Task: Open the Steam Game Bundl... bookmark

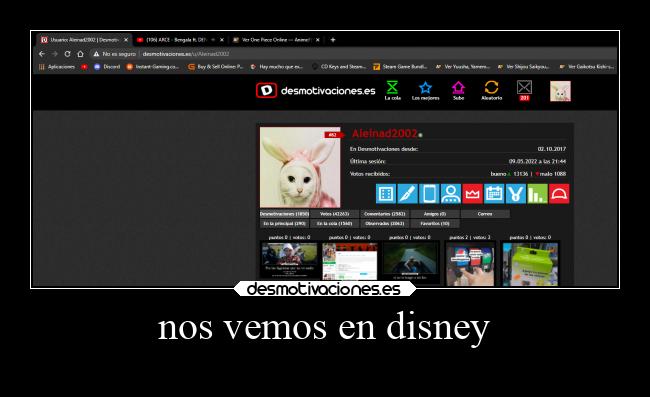Action: point(400,67)
